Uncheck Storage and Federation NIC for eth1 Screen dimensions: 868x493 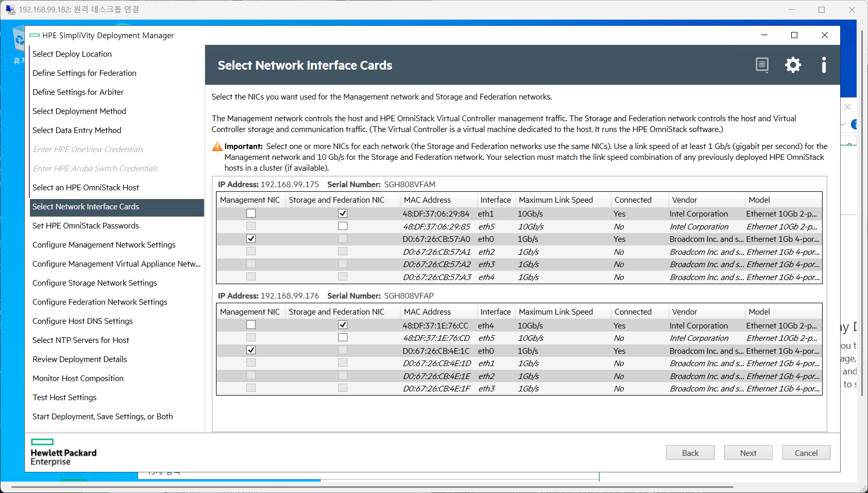343,213
